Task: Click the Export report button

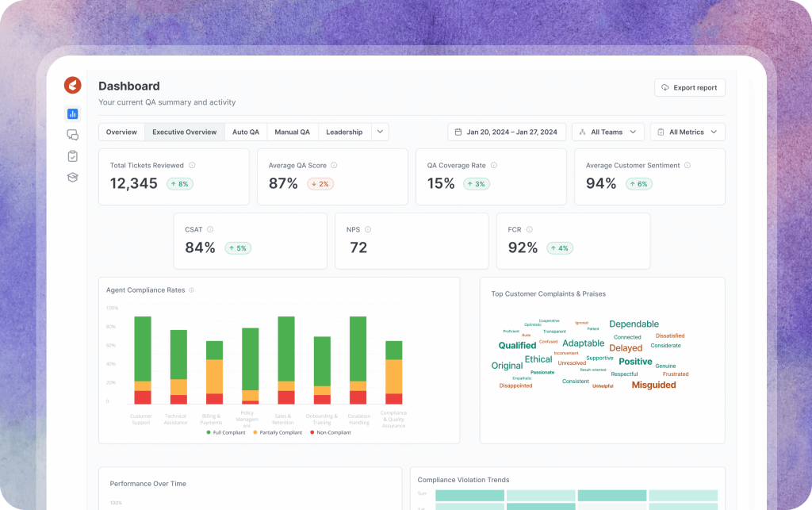Action: pos(690,87)
